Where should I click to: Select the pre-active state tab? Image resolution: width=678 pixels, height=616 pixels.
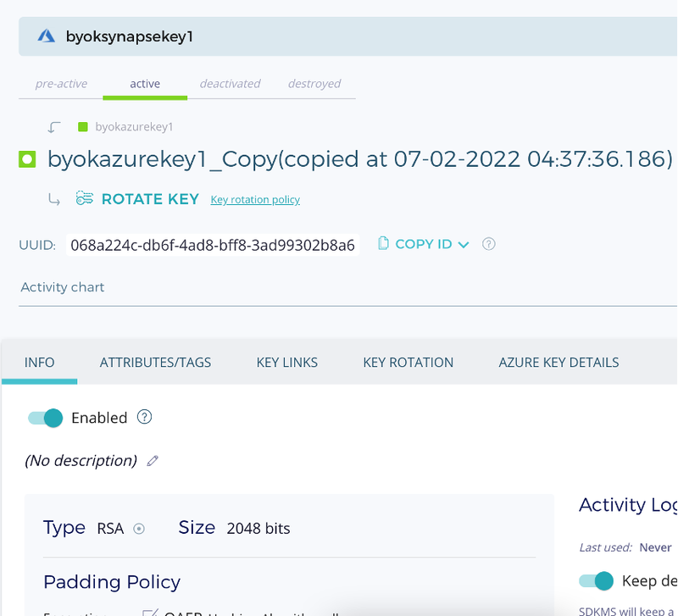[61, 83]
